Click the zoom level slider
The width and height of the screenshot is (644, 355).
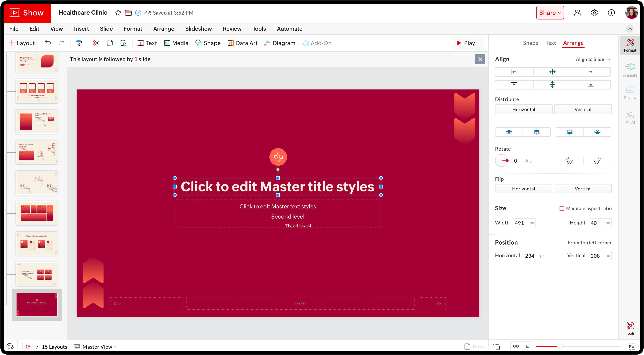560,347
